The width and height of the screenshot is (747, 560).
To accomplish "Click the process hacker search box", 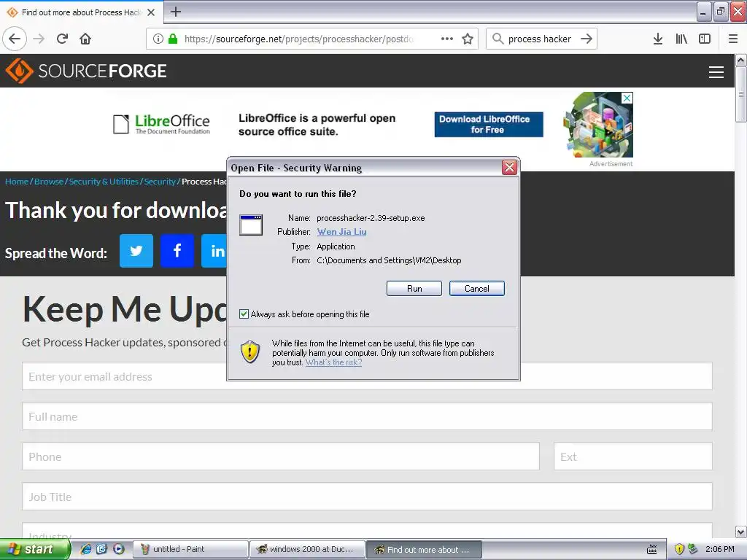I will (539, 39).
